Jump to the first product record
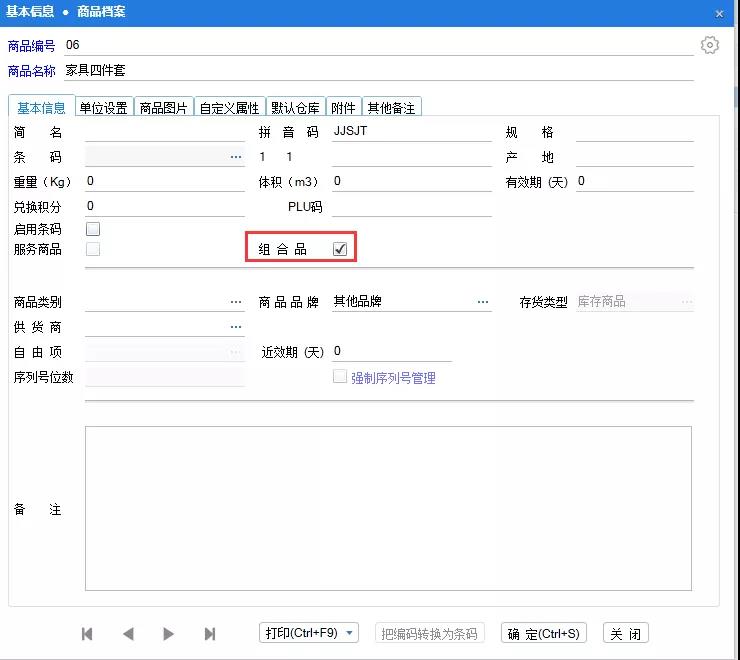Image resolution: width=740 pixels, height=660 pixels. point(87,633)
